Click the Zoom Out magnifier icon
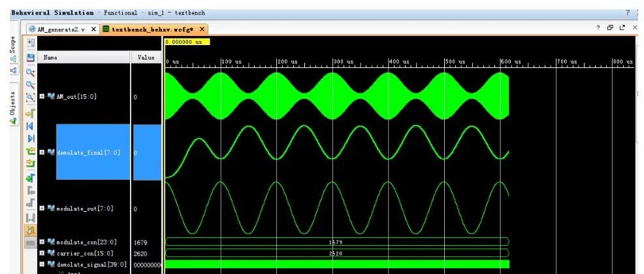Screen dimensions: 644x274 pos(31,85)
